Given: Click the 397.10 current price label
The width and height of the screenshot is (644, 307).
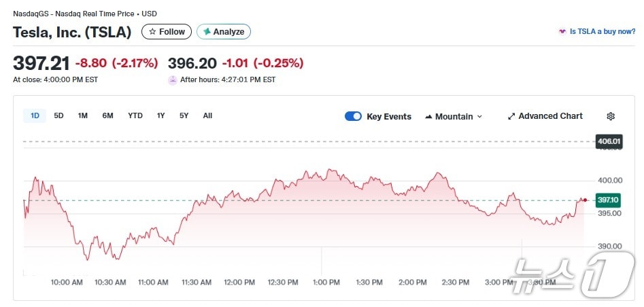Looking at the screenshot, I should point(607,200).
